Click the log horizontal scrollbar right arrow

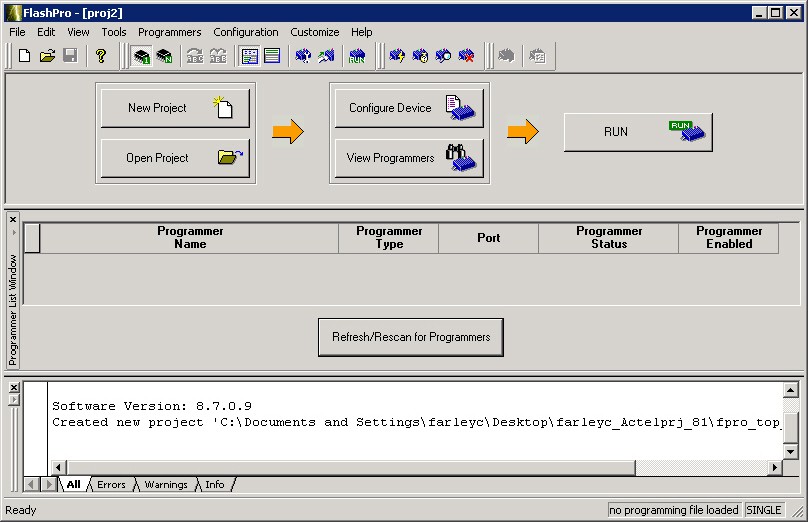coord(775,467)
